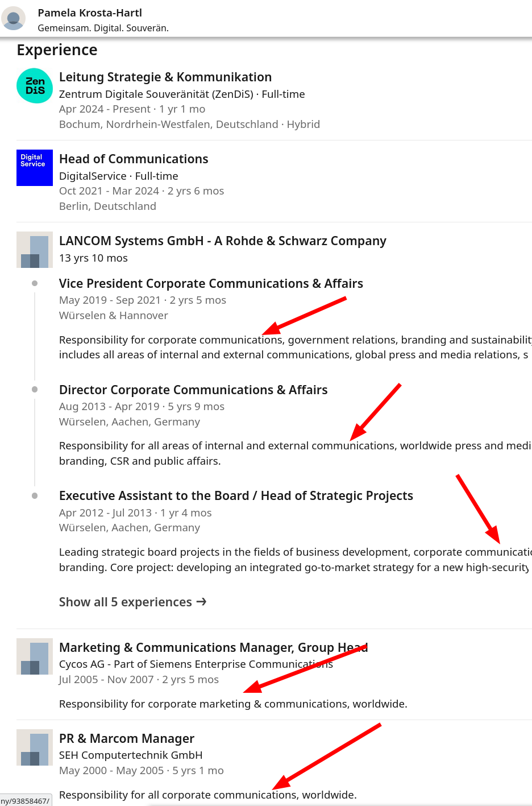This screenshot has width=532, height=806.
Task: Click the arrow next to Show all 5 experiences
Action: coord(201,602)
